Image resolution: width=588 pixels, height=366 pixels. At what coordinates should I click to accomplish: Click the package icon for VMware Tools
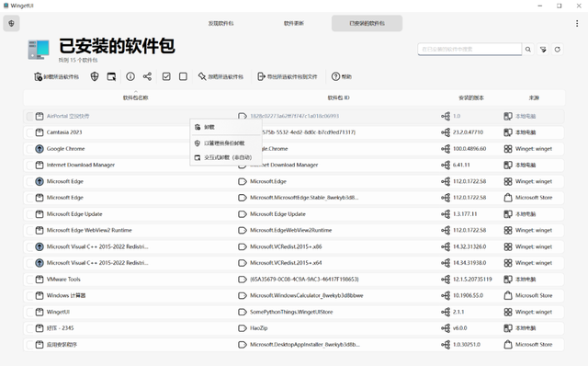point(40,280)
